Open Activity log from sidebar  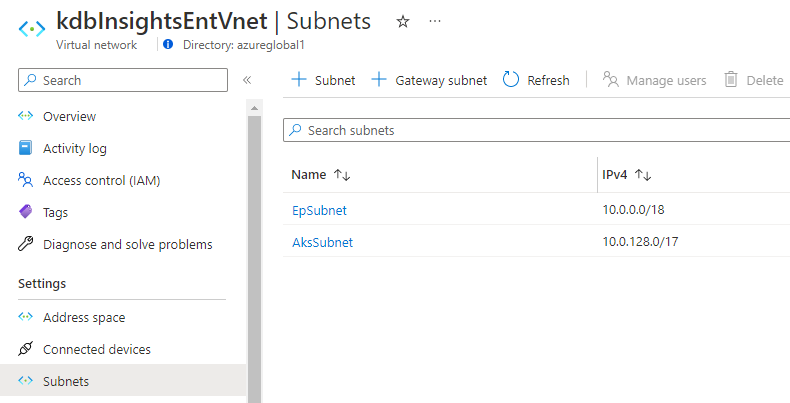click(74, 149)
